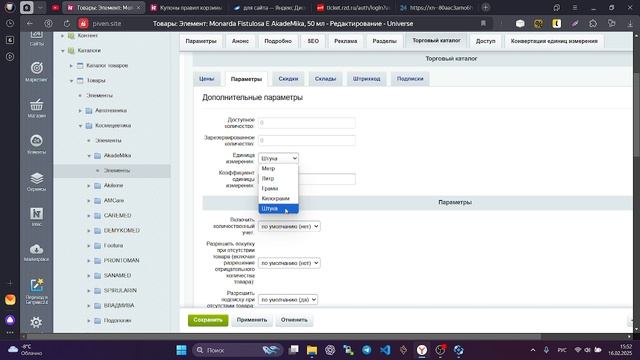
Task: Choose Грамм in the unit list
Action: coord(278,189)
